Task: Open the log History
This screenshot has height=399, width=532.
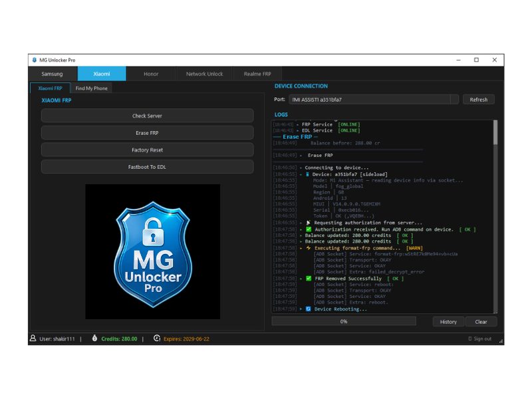Action: click(x=448, y=322)
